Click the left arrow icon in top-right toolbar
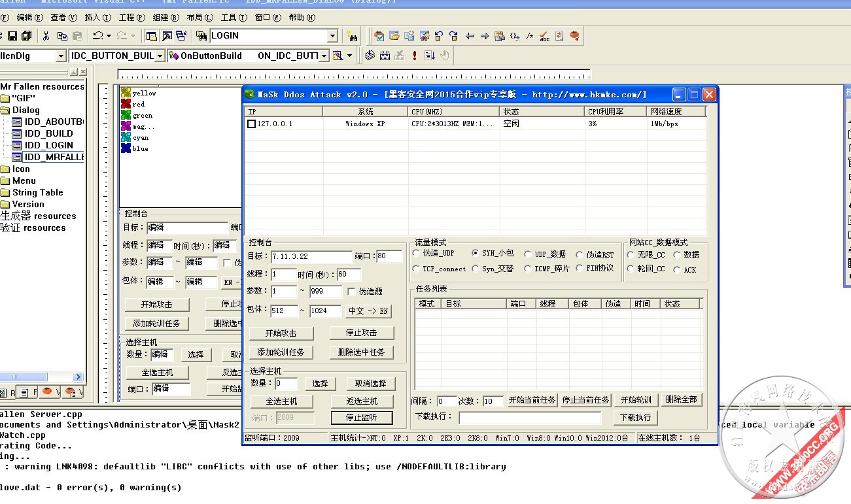The image size is (851, 504). 470,36
